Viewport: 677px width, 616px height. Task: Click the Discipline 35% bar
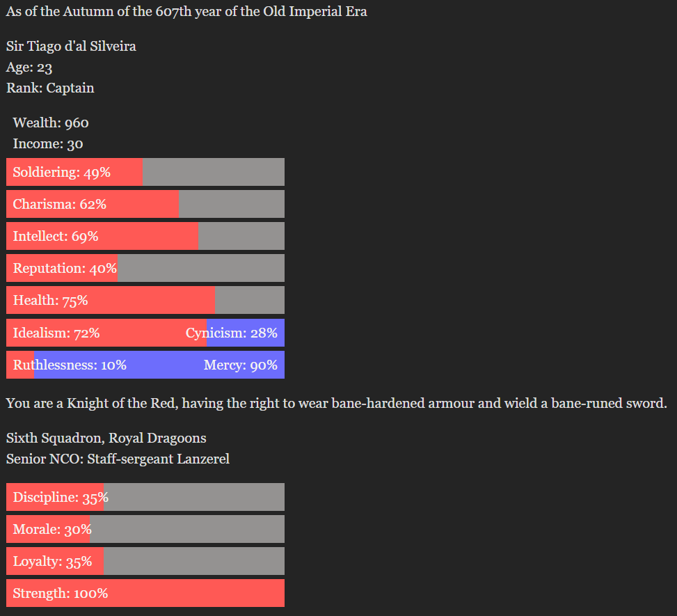[145, 497]
